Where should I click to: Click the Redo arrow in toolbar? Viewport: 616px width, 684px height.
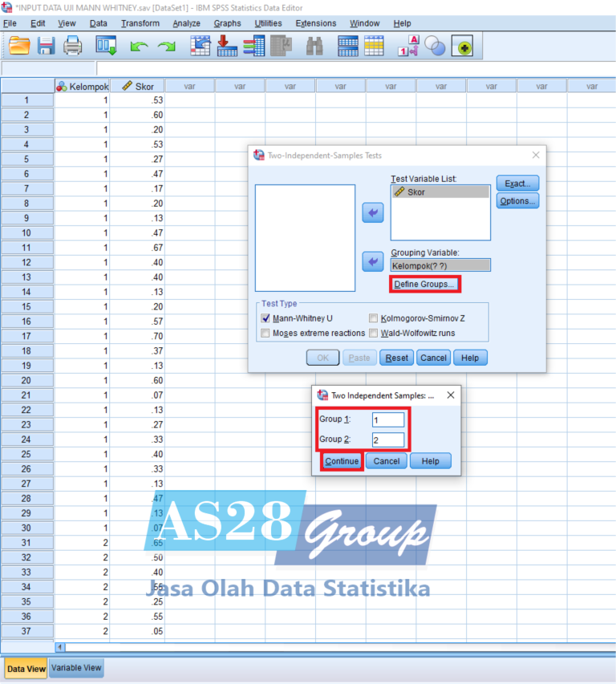[x=166, y=47]
